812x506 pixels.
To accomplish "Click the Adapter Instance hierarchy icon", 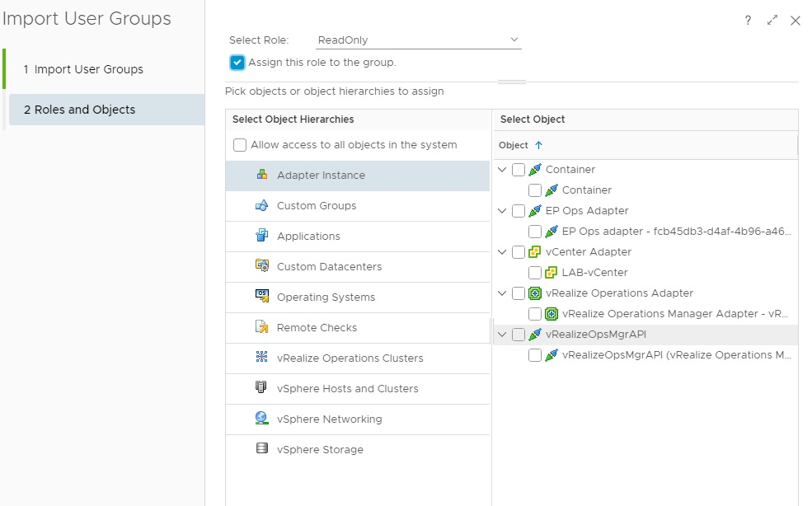I will coord(262,175).
